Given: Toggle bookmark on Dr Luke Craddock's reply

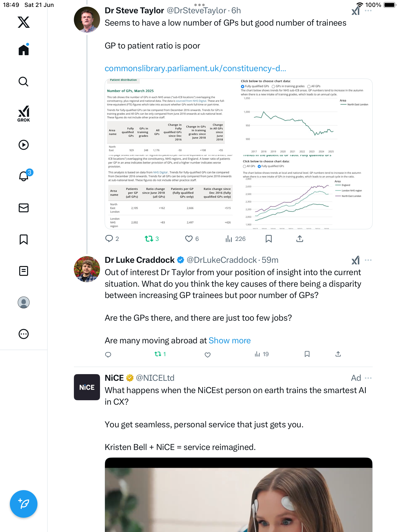Looking at the screenshot, I should (x=307, y=354).
